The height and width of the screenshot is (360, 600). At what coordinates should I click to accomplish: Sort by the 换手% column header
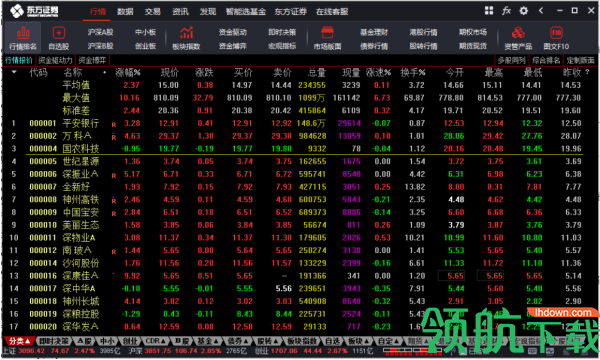click(x=413, y=72)
